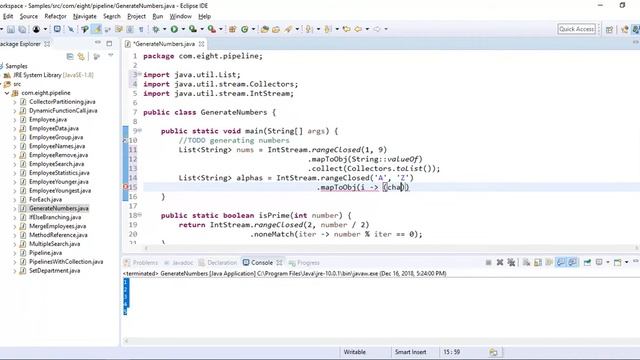This screenshot has height=360, width=640.
Task: Collapse main method fold marker line 9
Action: 140,131
